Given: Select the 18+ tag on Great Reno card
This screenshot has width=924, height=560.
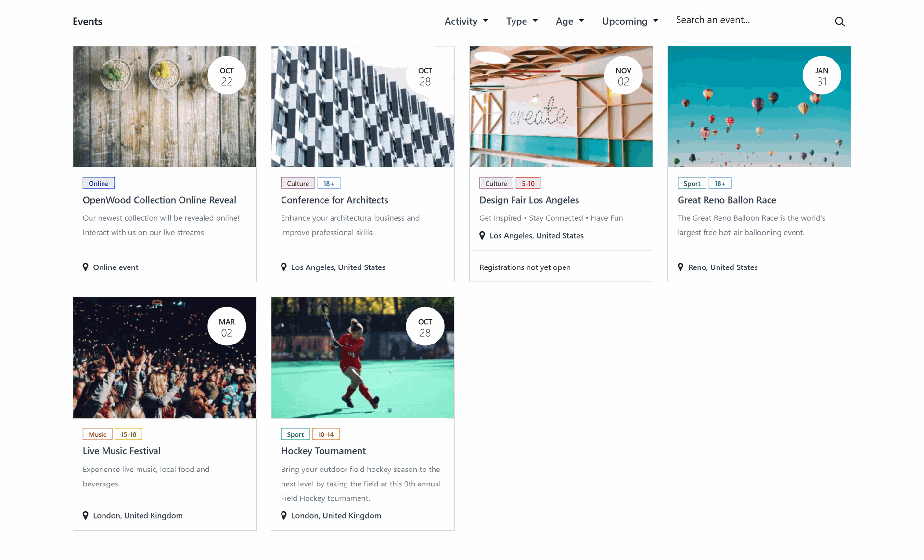Looking at the screenshot, I should point(720,183).
